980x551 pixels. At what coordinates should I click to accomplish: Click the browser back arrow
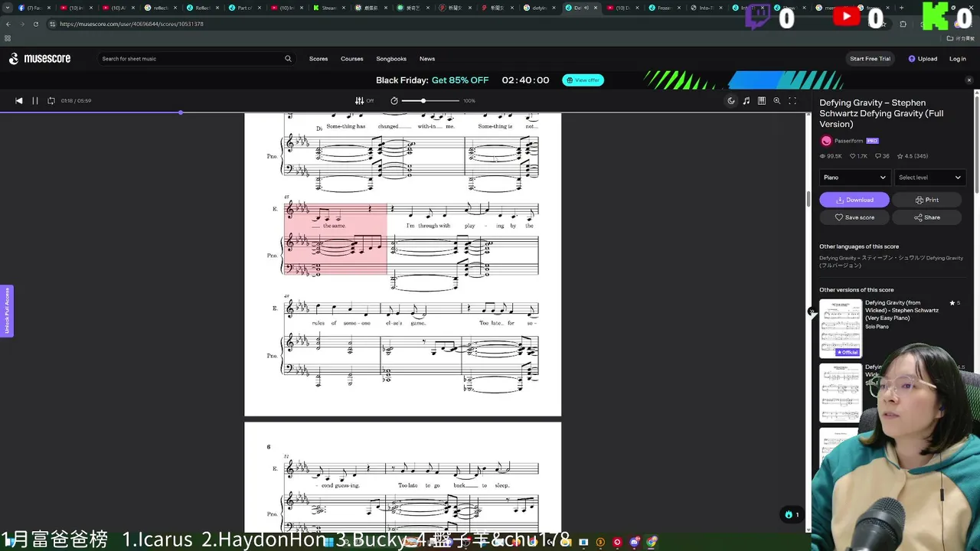(8, 24)
